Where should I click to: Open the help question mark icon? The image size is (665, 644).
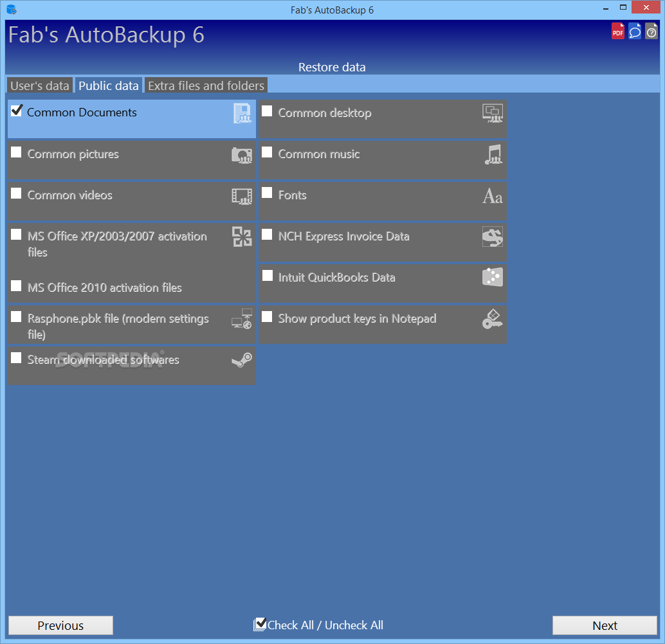(x=651, y=31)
